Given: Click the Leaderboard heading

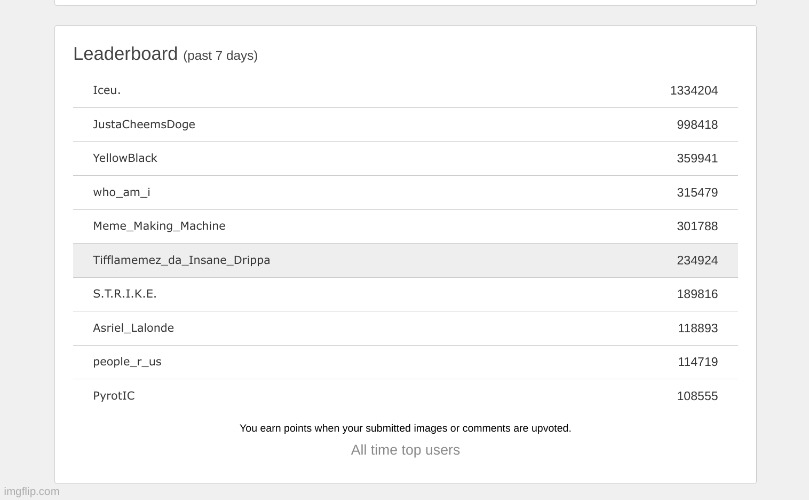Looking at the screenshot, I should click(x=125, y=55).
